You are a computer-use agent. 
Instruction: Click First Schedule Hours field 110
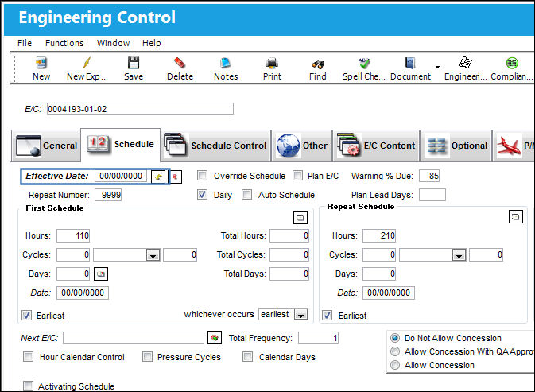tap(73, 235)
